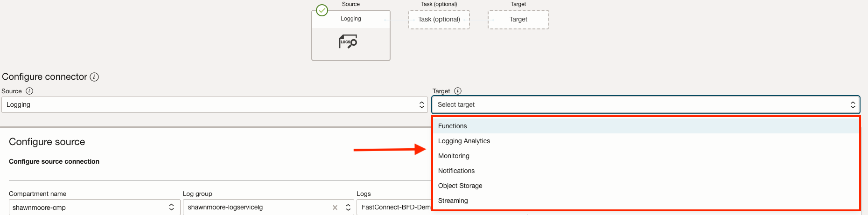
Task: Pick Object Storage as the target
Action: tap(460, 186)
